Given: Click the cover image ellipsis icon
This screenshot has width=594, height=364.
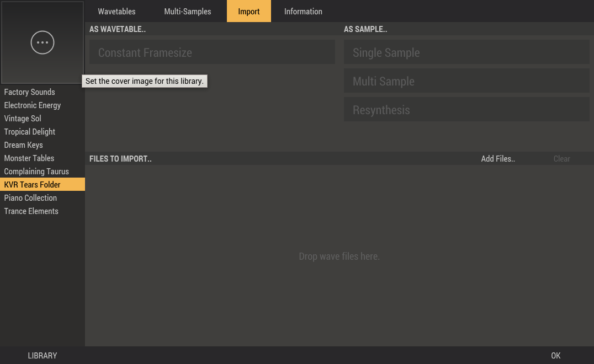Looking at the screenshot, I should 43,42.
